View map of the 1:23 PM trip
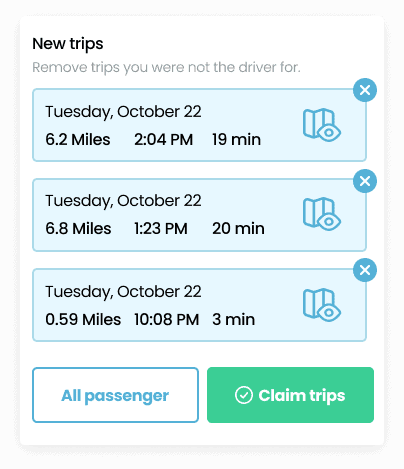This screenshot has width=404, height=469. pos(322,214)
